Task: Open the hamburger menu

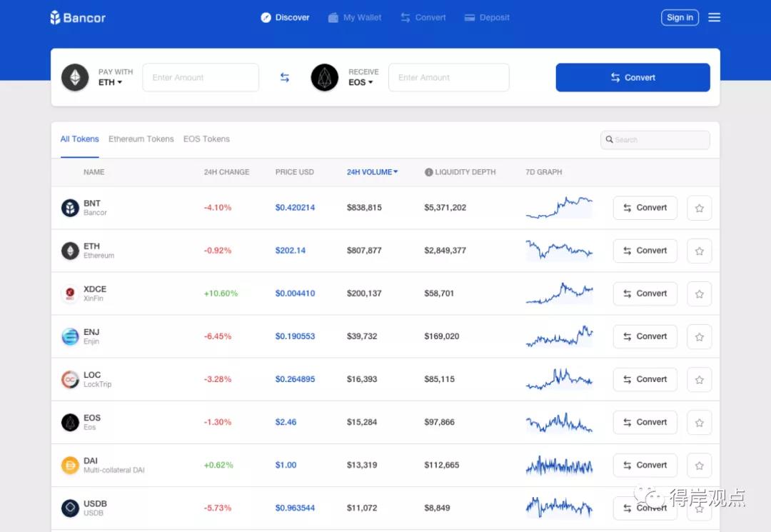Action: pyautogui.click(x=714, y=18)
